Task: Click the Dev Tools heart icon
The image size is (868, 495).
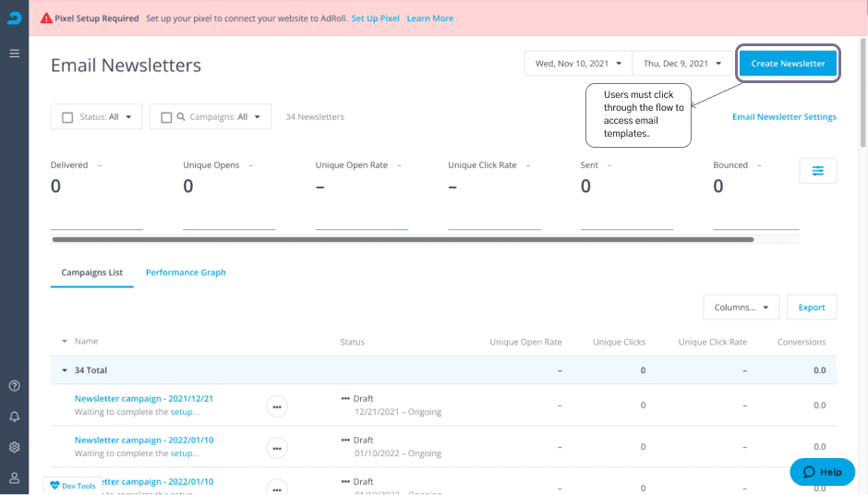Action: point(54,486)
